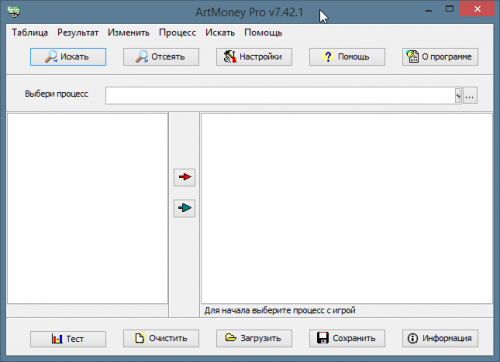Open the Информация info button

440,338
